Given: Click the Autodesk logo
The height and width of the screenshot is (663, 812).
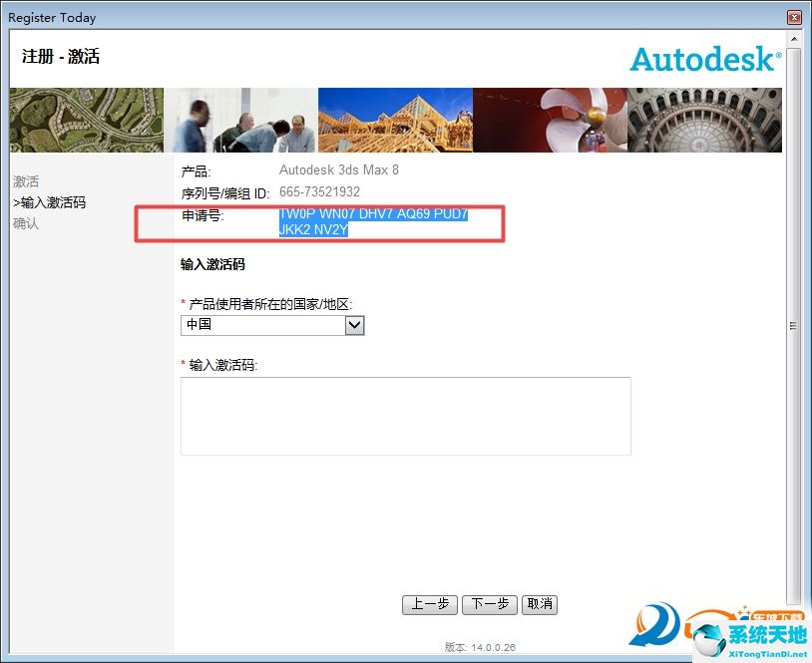Looking at the screenshot, I should [705, 59].
